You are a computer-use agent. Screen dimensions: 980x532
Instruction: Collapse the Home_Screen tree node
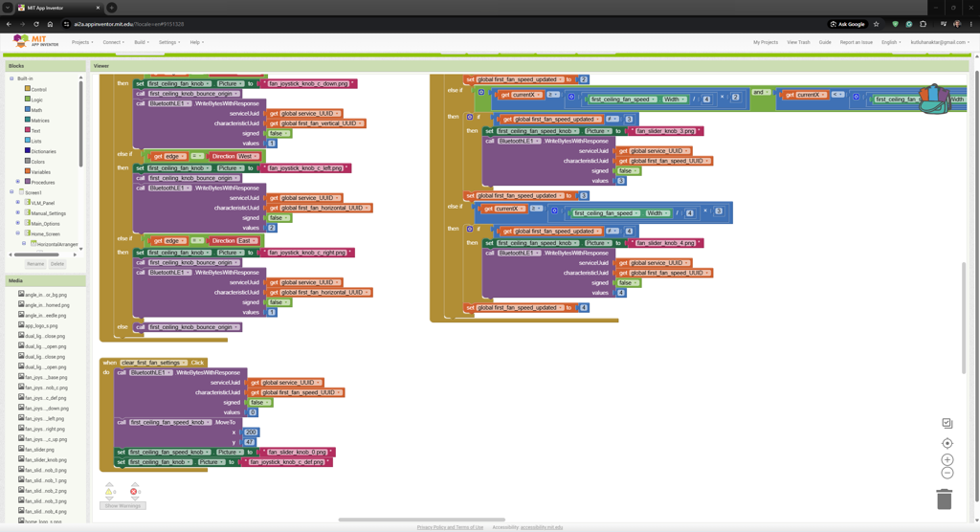(18, 233)
